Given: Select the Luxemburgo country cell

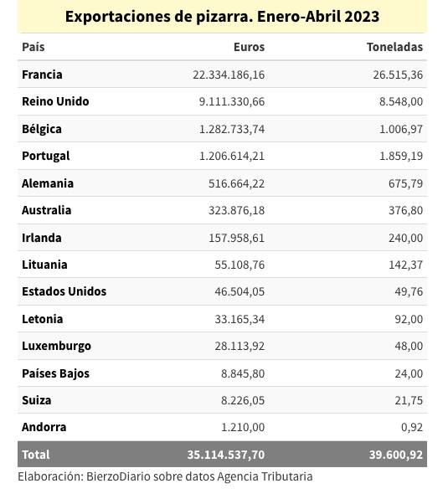Looking at the screenshot, I should pyautogui.click(x=57, y=346).
